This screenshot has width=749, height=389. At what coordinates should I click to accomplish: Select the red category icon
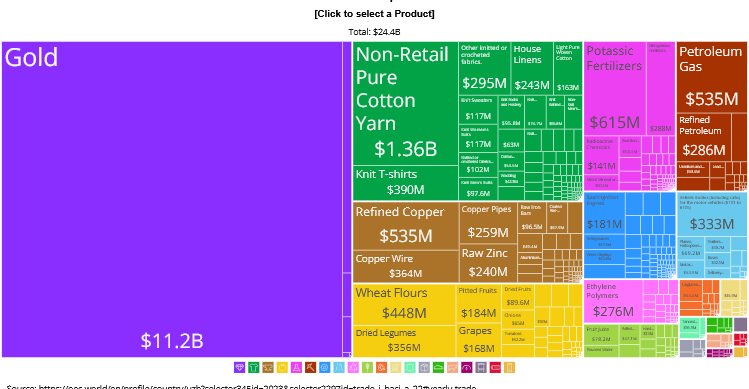click(495, 367)
